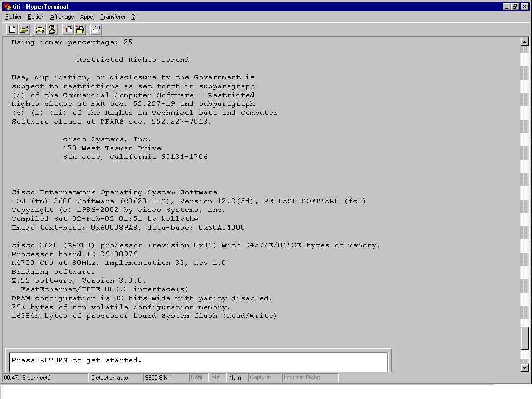The width and height of the screenshot is (532, 399).
Task: Click the 'Bridging software.' line
Action: pyautogui.click(x=54, y=271)
